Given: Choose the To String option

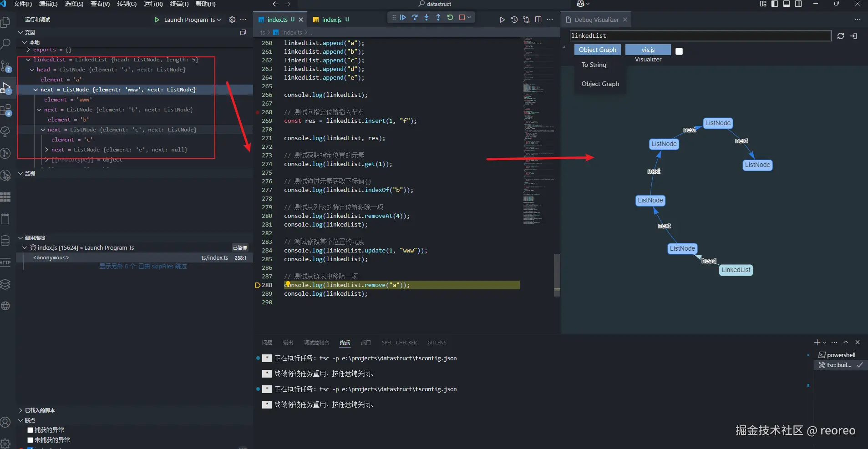Looking at the screenshot, I should click(x=594, y=65).
